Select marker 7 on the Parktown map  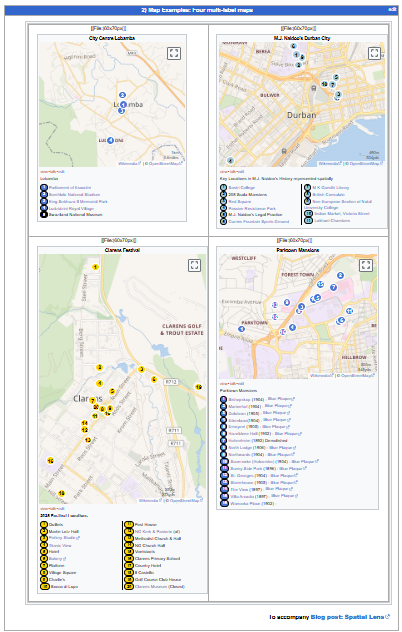coord(333,287)
